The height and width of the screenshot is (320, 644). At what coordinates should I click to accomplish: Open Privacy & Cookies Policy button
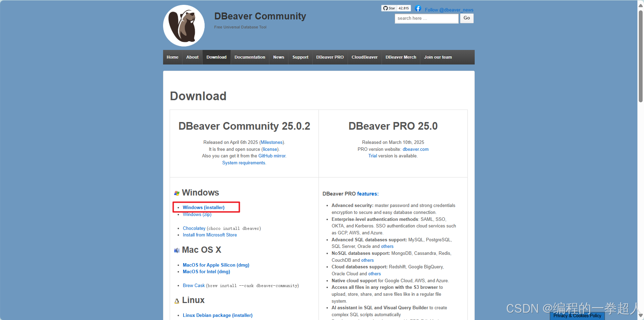[x=577, y=316]
